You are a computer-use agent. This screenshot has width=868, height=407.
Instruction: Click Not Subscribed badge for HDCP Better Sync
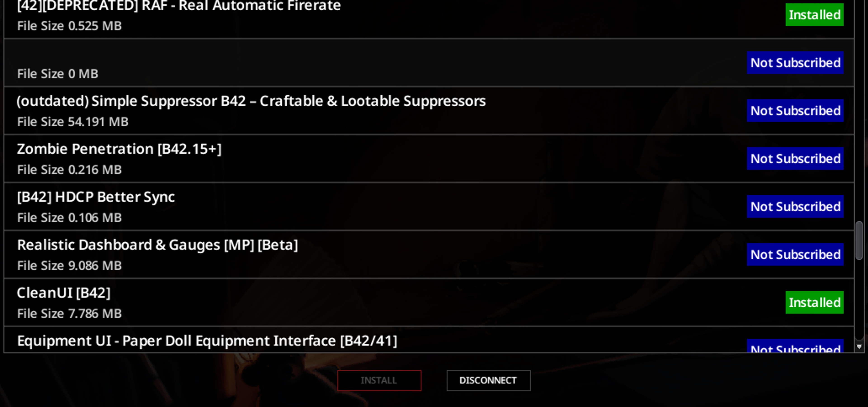pos(795,206)
